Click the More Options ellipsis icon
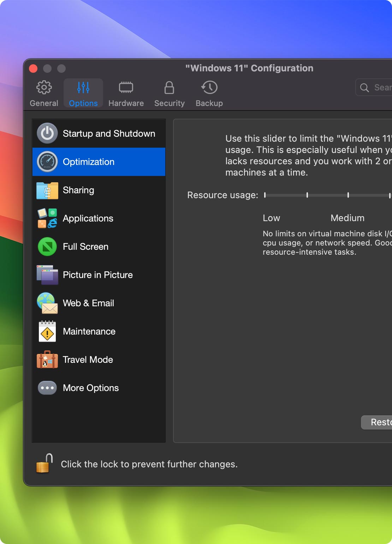 point(47,388)
